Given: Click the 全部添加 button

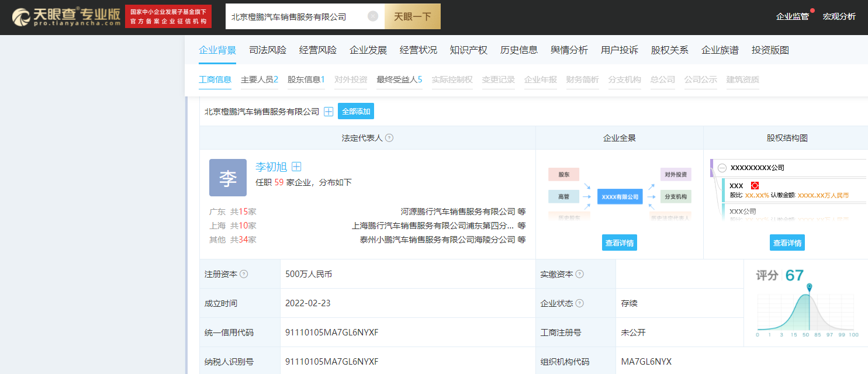Looking at the screenshot, I should (x=356, y=112).
